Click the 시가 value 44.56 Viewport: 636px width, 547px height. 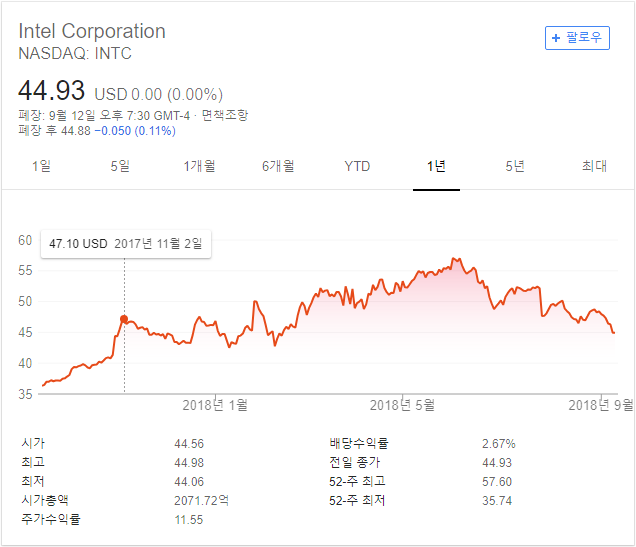tap(189, 444)
